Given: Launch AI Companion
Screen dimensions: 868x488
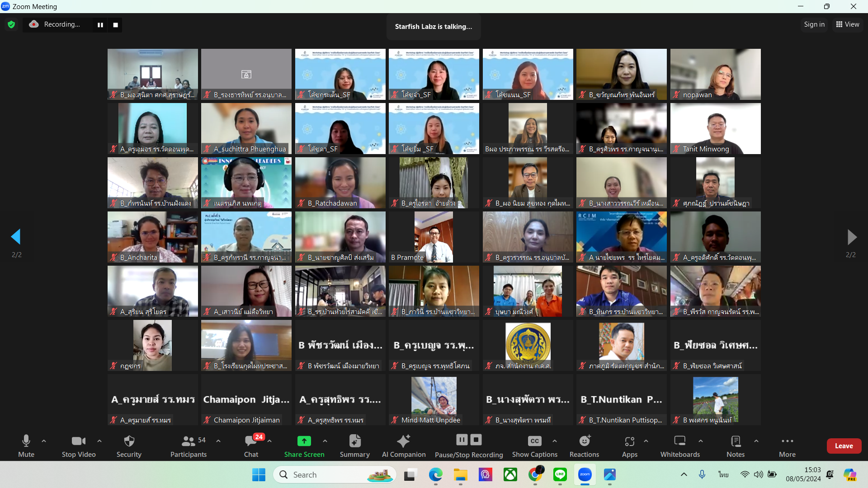Looking at the screenshot, I should [x=403, y=441].
